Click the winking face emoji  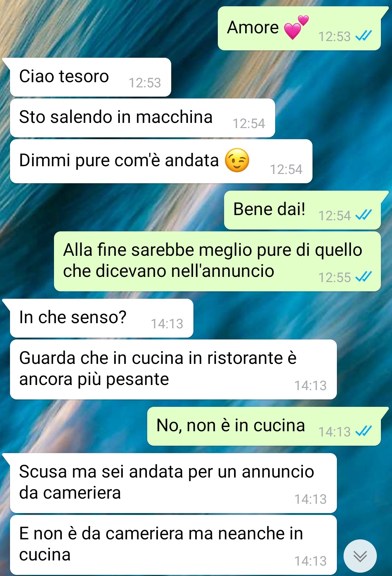click(x=237, y=160)
